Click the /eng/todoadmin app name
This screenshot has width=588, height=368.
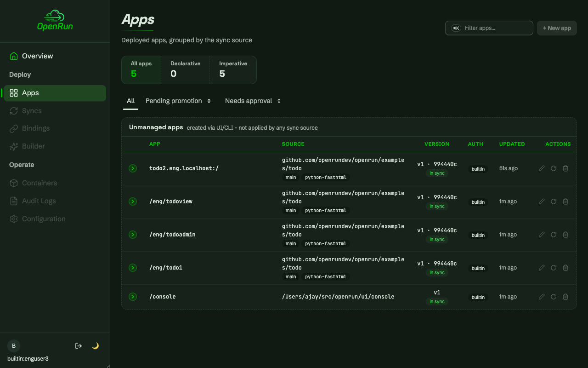[x=172, y=235]
